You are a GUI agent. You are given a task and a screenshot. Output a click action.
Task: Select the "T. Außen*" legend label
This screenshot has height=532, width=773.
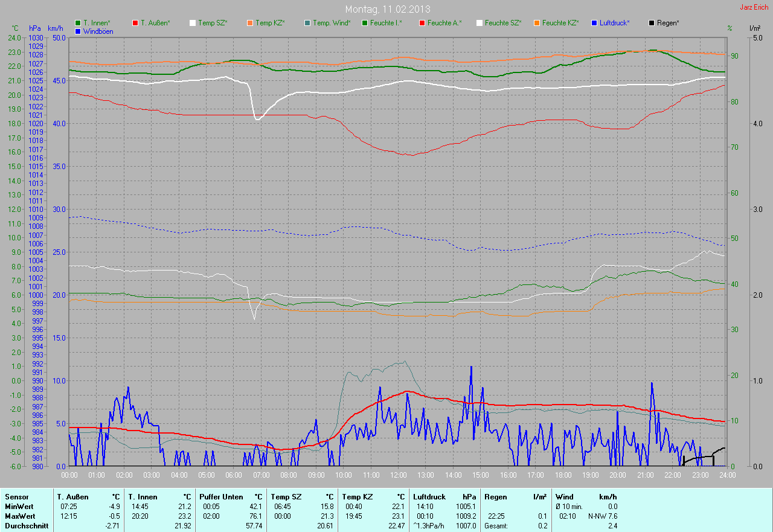pos(155,23)
